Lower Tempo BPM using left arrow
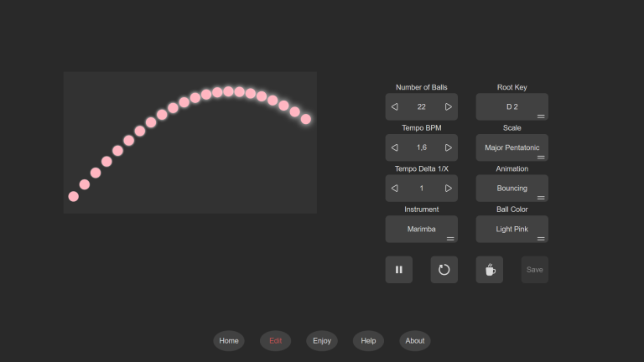This screenshot has height=362, width=644. (395, 147)
